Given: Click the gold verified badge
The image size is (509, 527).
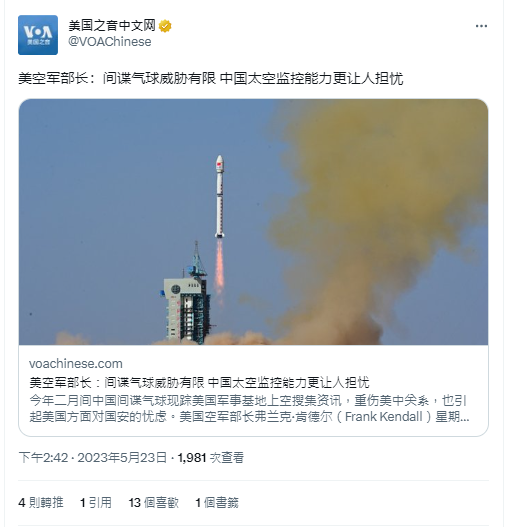Looking at the screenshot, I should tap(165, 26).
